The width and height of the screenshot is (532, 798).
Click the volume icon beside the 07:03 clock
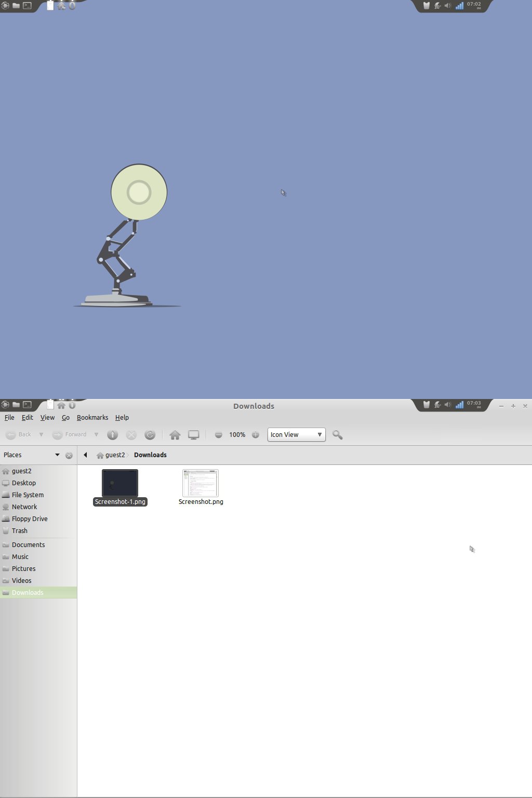[448, 405]
